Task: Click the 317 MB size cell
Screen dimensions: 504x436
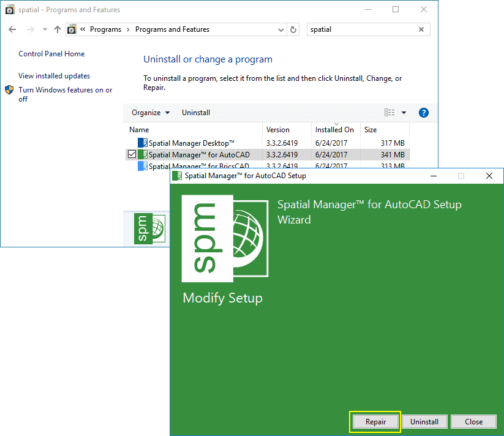Action: (x=393, y=143)
